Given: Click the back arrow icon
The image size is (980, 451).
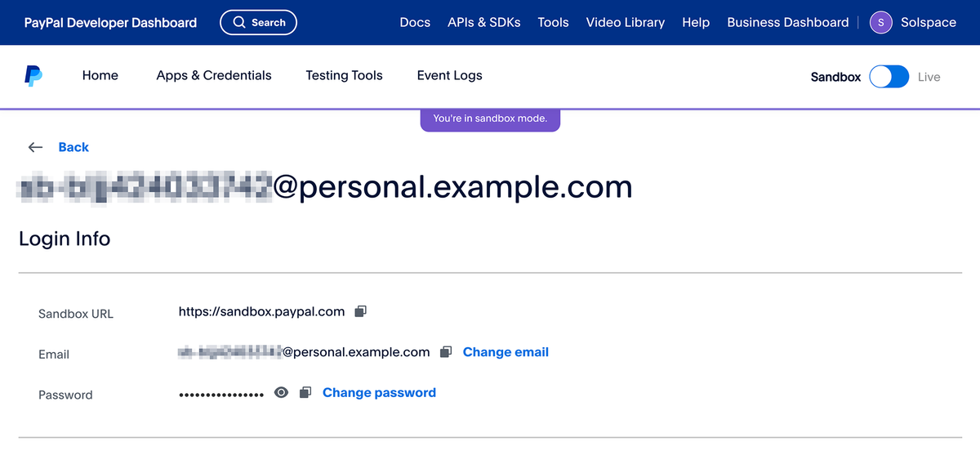Looking at the screenshot, I should click(x=35, y=147).
